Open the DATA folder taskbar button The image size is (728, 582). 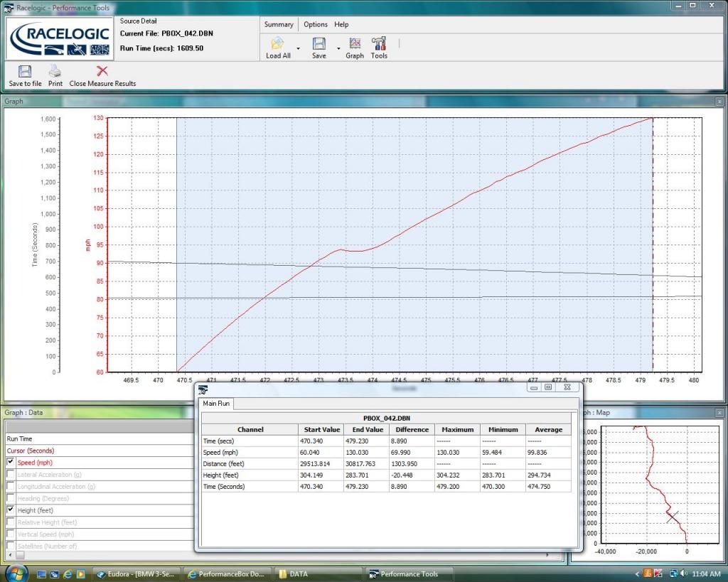pyautogui.click(x=318, y=574)
